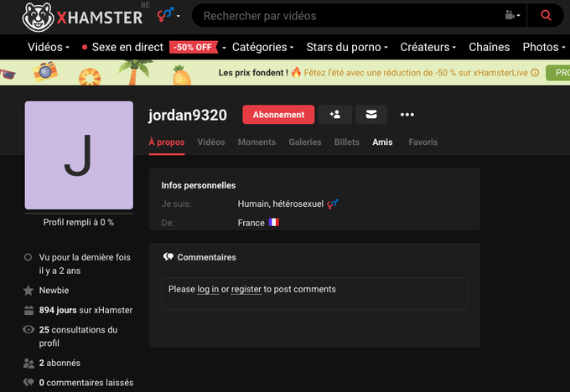This screenshot has width=570, height=392.
Task: Expand Stars du porno menu
Action: point(347,47)
